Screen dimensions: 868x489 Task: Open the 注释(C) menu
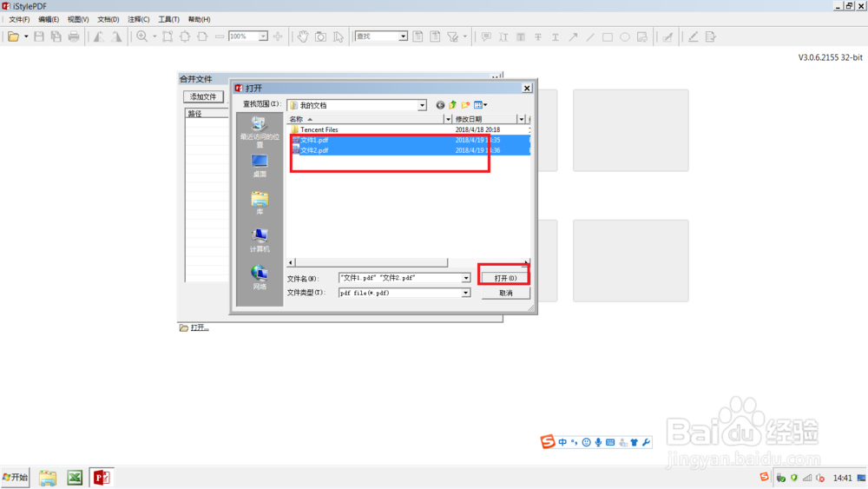coord(138,19)
